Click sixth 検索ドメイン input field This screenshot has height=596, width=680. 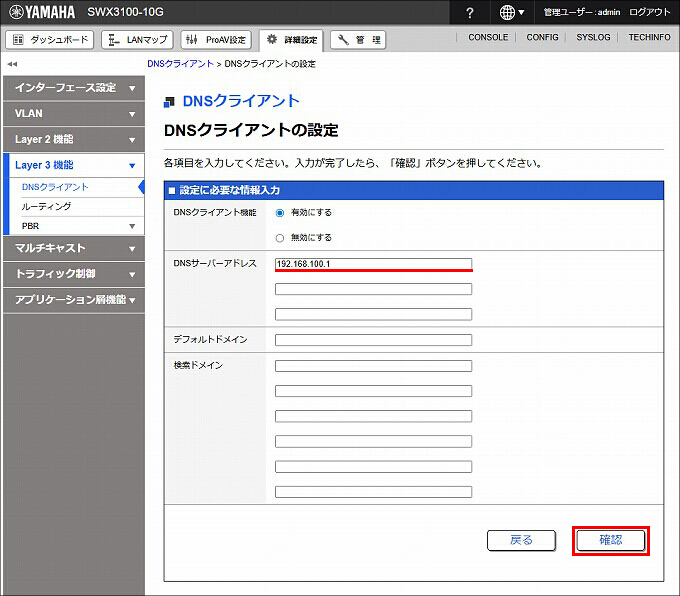373,492
